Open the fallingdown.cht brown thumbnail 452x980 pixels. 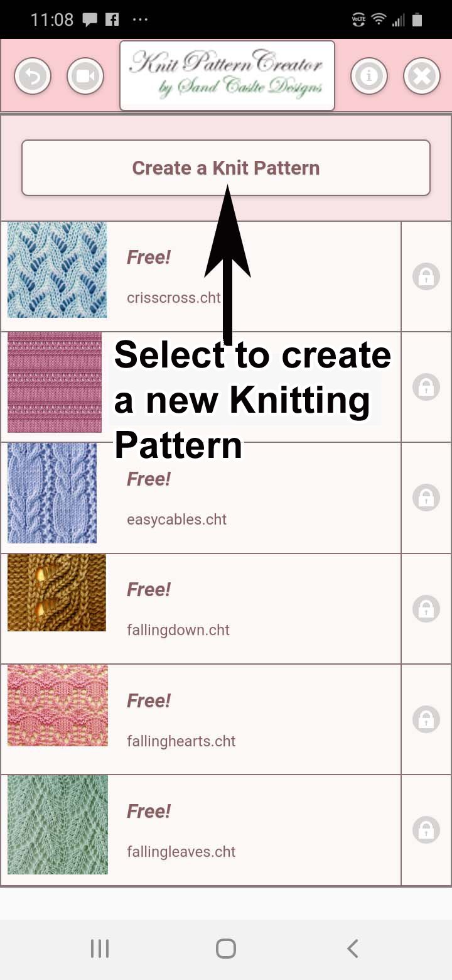56,592
